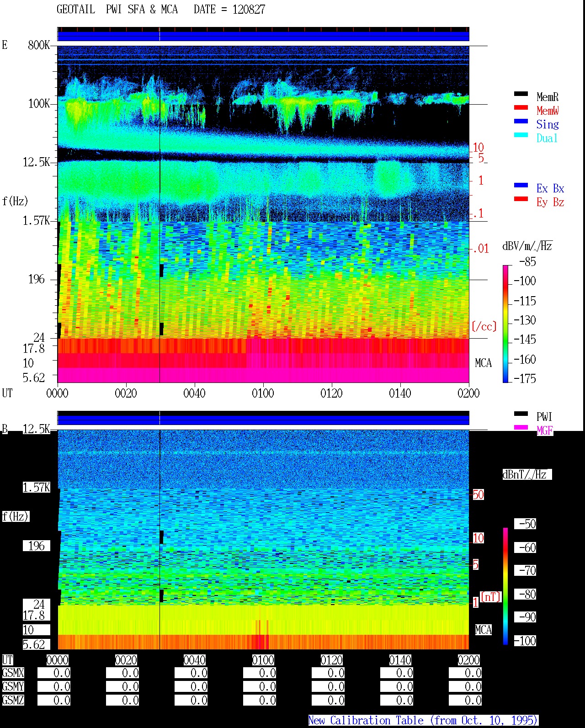This screenshot has width=585, height=728.
Task: Select the DATE = 120827 text
Action: (229, 10)
